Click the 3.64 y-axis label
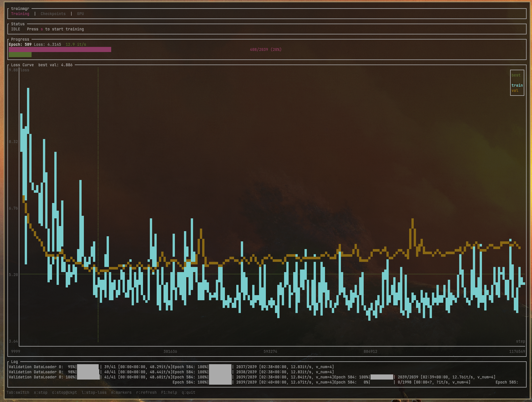Image resolution: width=532 pixels, height=402 pixels. 13,341
